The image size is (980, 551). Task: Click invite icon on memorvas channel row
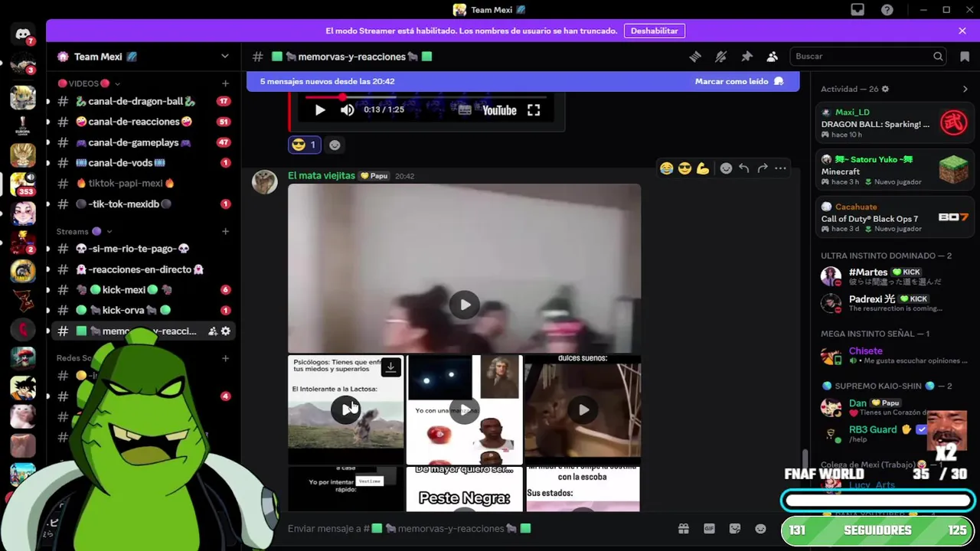(x=212, y=331)
